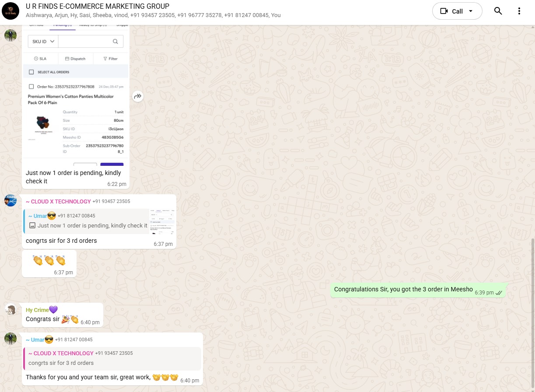
Task: Click the search icon in the chat header
Action: click(x=498, y=11)
